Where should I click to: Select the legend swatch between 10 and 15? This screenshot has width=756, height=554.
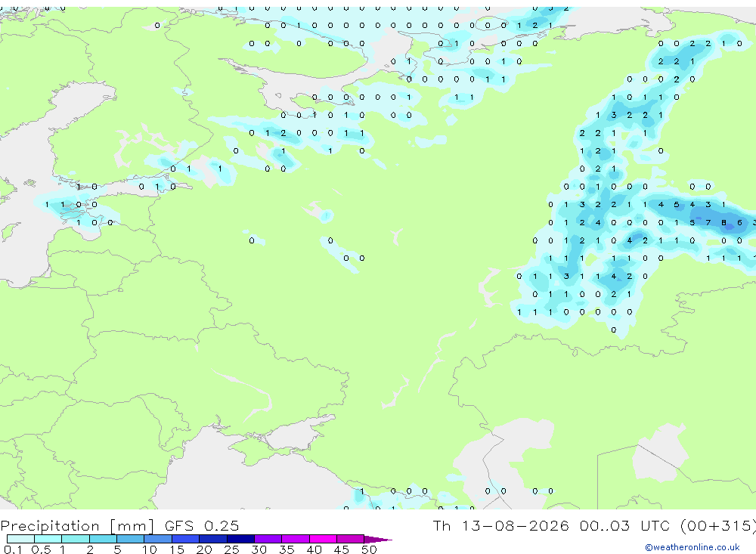pyautogui.click(x=158, y=539)
